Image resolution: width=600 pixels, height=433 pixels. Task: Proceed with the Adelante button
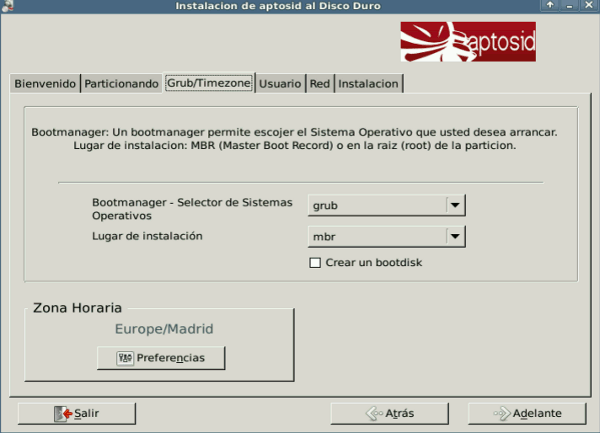pyautogui.click(x=527, y=413)
